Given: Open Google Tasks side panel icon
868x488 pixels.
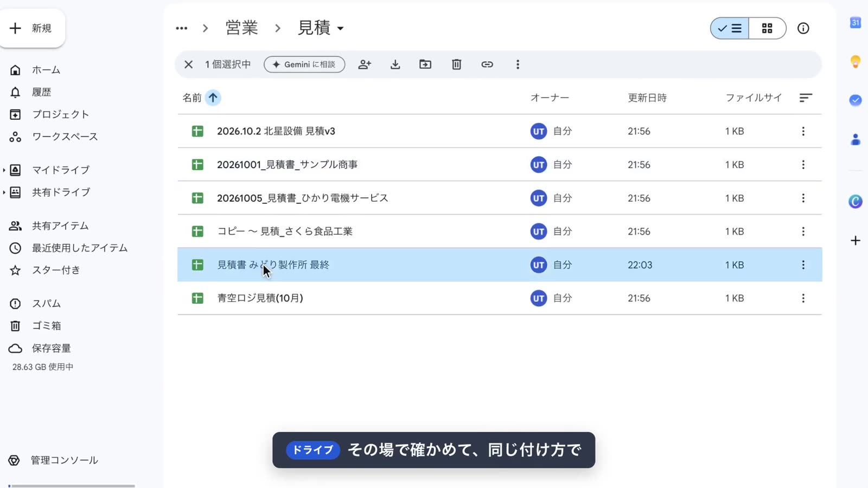Looking at the screenshot, I should pos(855,100).
